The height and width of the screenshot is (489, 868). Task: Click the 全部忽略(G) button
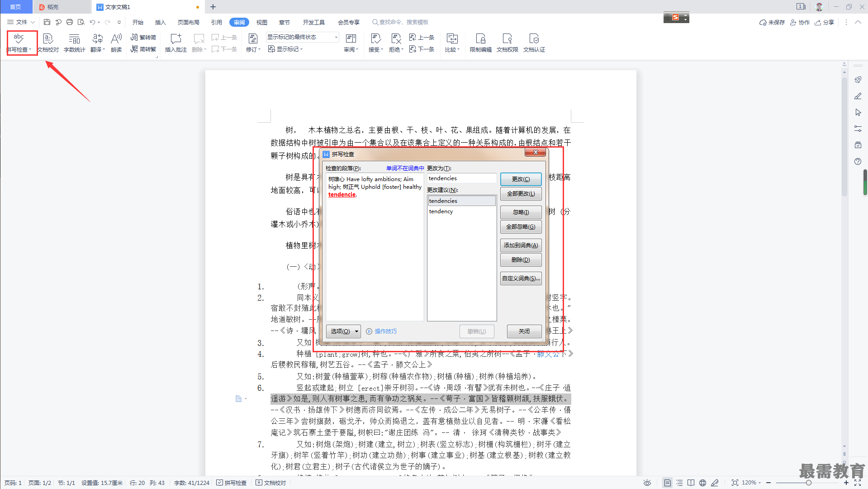[521, 227]
